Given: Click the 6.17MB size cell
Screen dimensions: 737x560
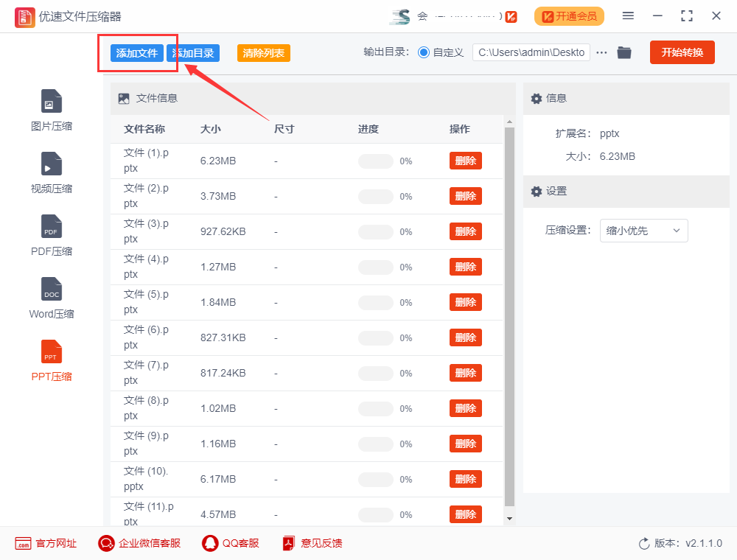Looking at the screenshot, I should [218, 479].
